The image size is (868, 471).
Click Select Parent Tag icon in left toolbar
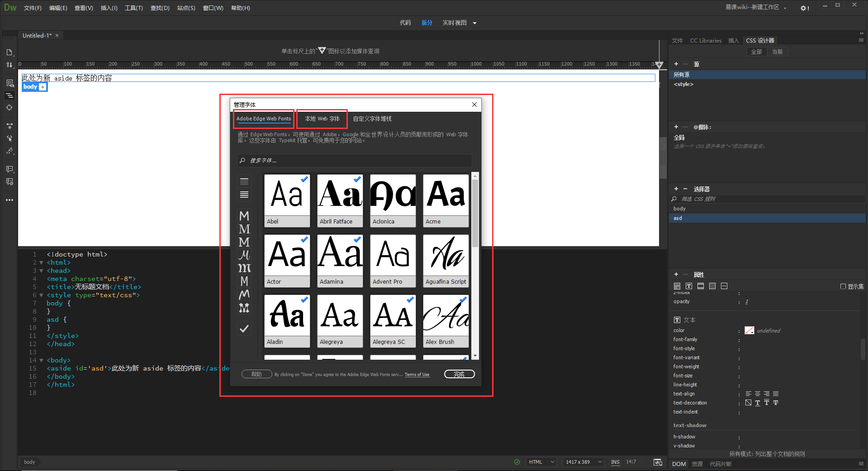coord(9,138)
